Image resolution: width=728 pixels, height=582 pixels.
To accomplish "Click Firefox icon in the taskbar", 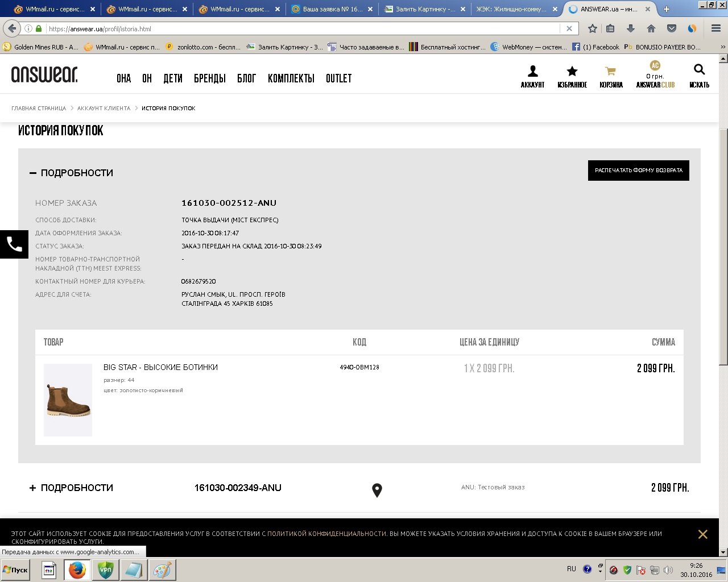I will click(77, 569).
